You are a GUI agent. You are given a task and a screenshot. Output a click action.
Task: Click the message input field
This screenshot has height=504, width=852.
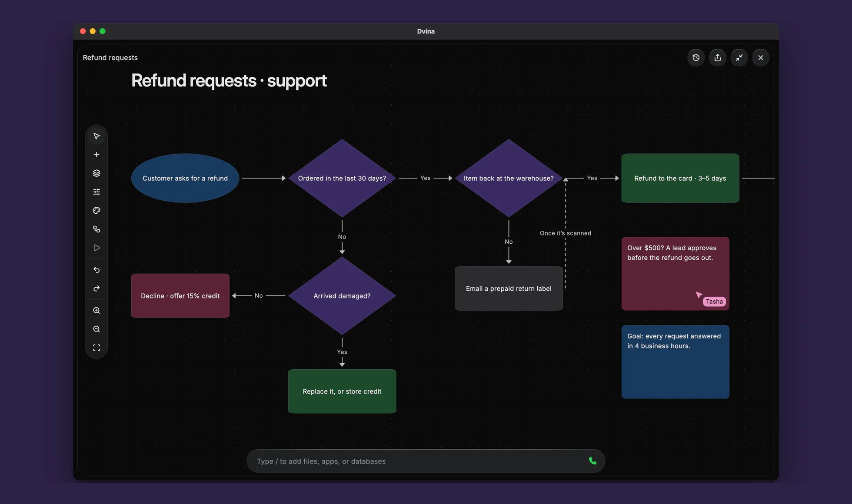(426, 461)
